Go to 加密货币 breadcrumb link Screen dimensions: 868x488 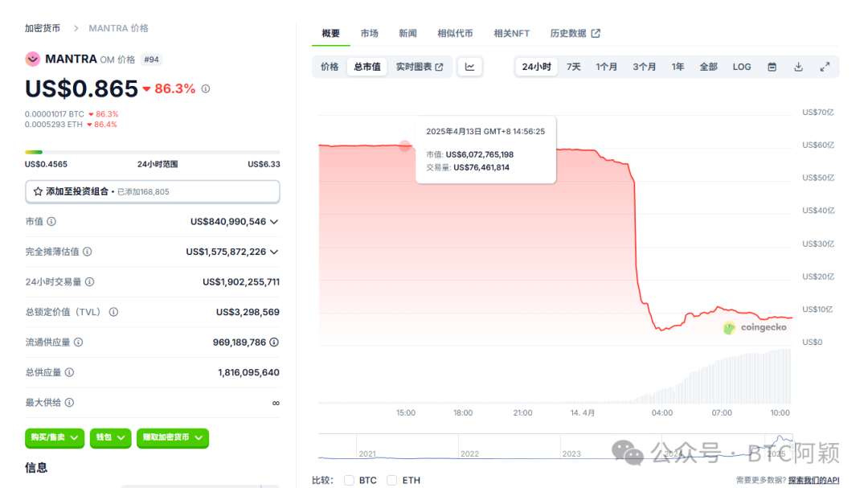(42, 28)
